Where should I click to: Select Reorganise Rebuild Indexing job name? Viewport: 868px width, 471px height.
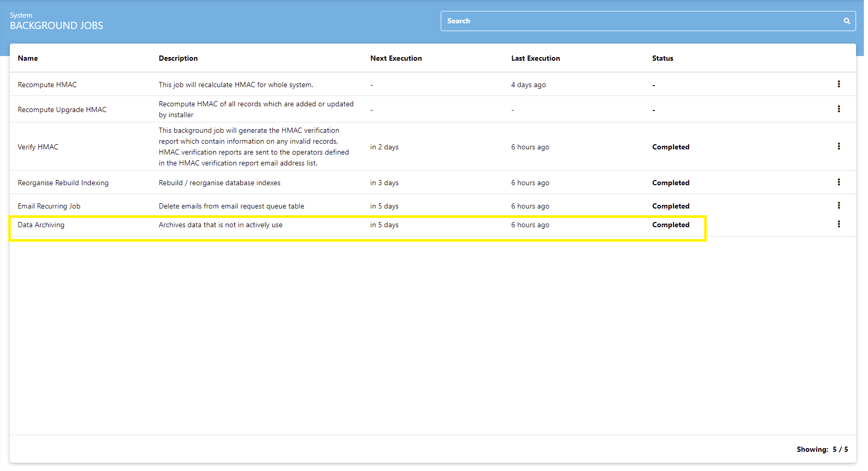click(63, 183)
